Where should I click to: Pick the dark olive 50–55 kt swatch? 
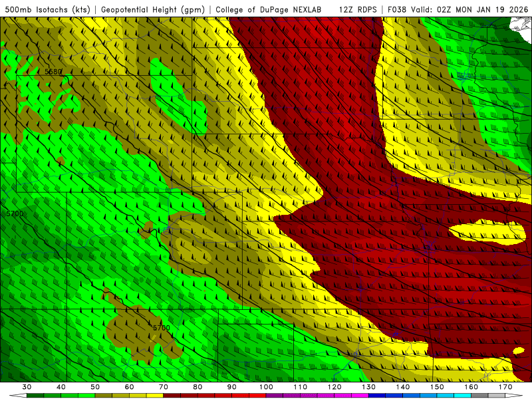click(104, 396)
